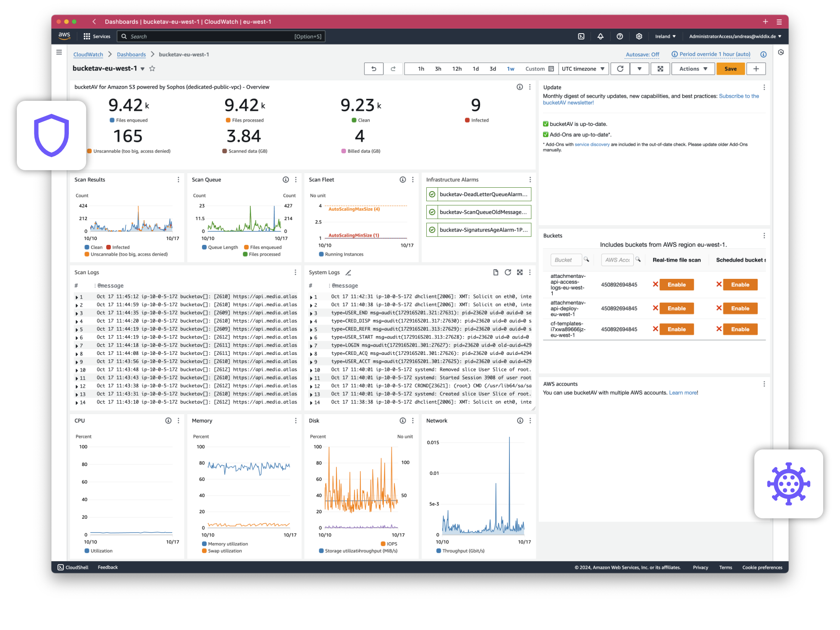The width and height of the screenshot is (840, 630).
Task: Toggle Queue Length legend series
Action: pyautogui.click(x=220, y=247)
